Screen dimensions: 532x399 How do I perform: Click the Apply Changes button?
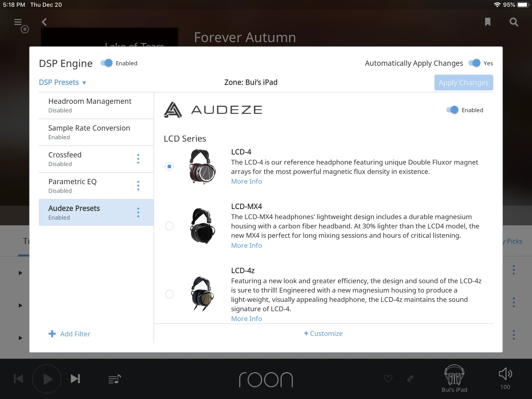[463, 83]
